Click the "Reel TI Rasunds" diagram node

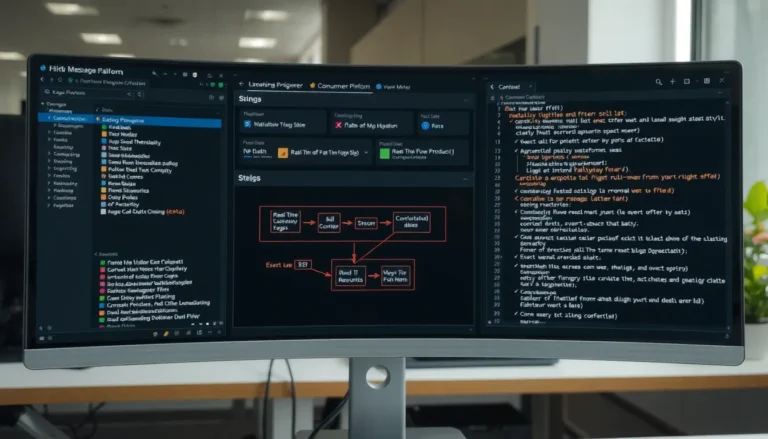click(350, 276)
